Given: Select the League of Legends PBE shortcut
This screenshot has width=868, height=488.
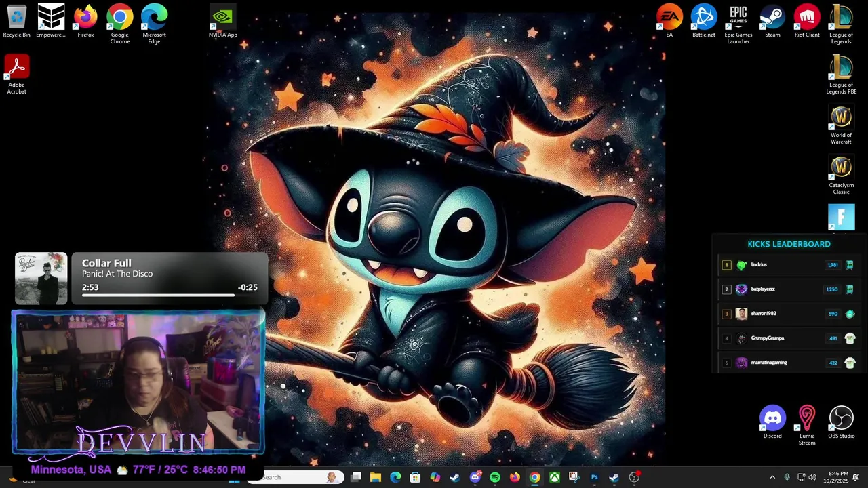Looking at the screenshot, I should click(x=841, y=75).
